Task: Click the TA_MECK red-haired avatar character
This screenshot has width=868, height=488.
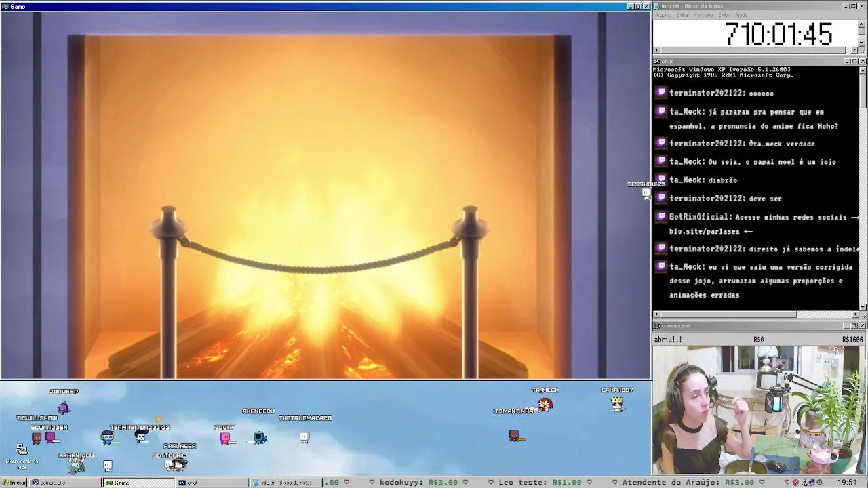Action: click(x=545, y=405)
